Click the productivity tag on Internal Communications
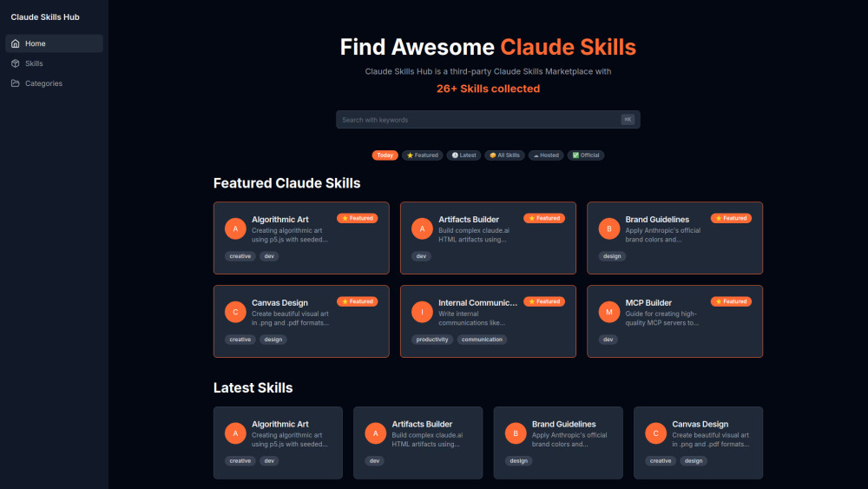Viewport: 868px width, 489px height. click(x=432, y=340)
